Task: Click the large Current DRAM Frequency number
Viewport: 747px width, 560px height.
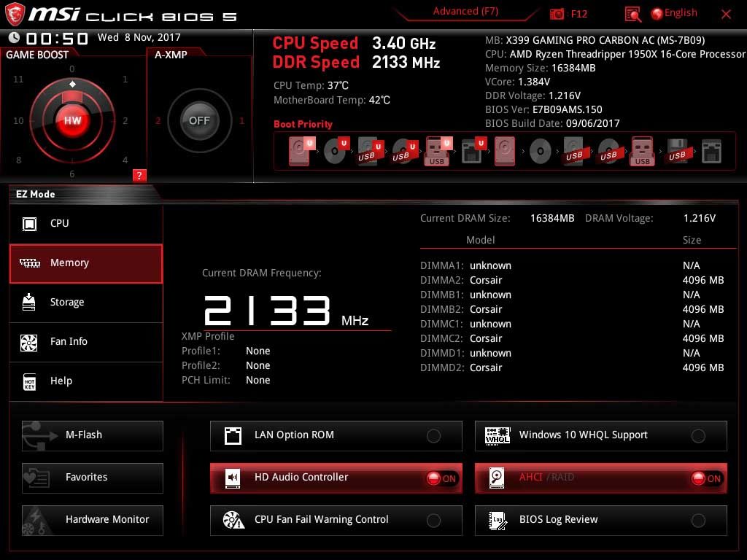Action: (x=267, y=311)
